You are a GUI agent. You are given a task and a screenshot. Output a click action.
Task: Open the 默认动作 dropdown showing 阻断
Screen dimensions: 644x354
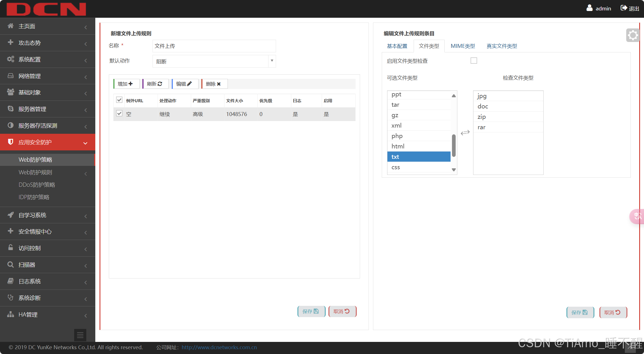214,61
